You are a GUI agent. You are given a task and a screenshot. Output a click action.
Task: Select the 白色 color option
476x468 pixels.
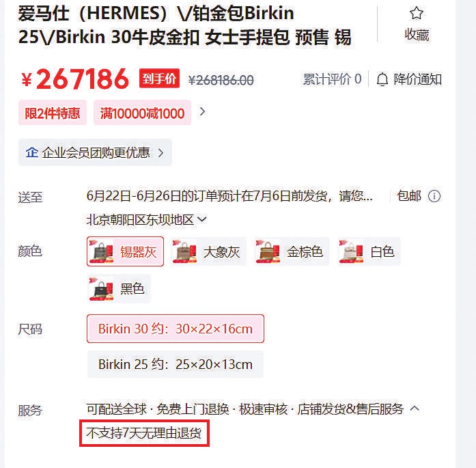point(369,251)
